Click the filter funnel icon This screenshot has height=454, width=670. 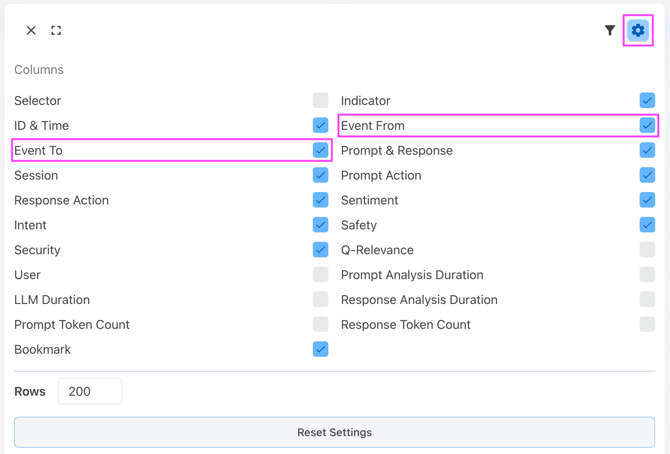(610, 31)
